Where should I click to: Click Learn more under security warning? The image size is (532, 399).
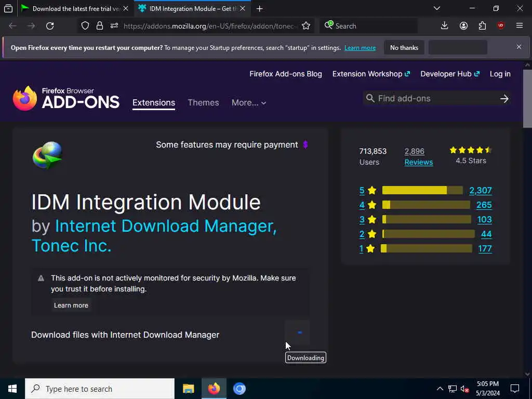[71, 305]
